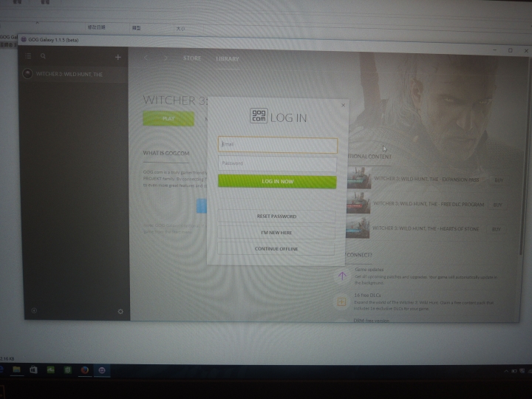Buy the Witcher 3 Expansion Pass
532x399 pixels.
499,180
